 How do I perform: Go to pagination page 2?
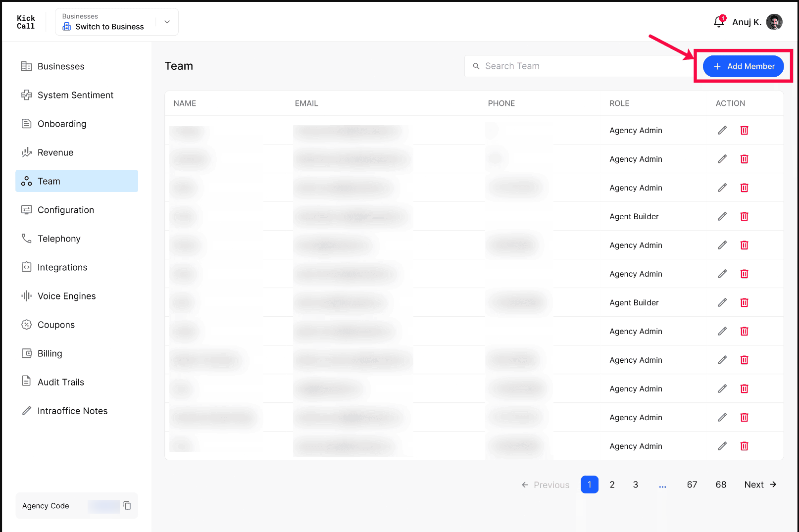click(612, 484)
